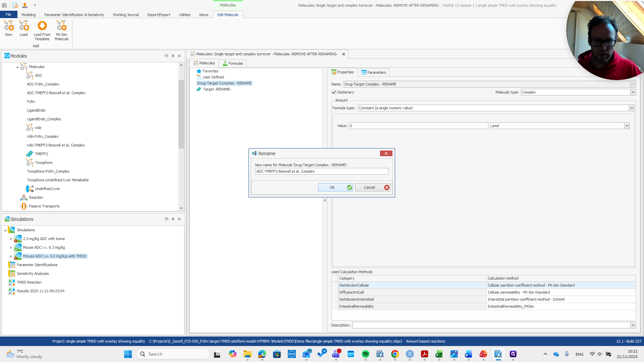Image resolution: width=644 pixels, height=362 pixels.
Task: Click the PK-Sim Molecule ribbon icon
Action: [61, 26]
